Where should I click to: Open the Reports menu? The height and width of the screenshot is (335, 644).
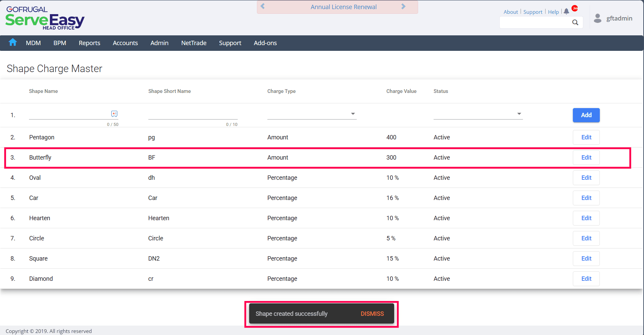click(x=89, y=43)
